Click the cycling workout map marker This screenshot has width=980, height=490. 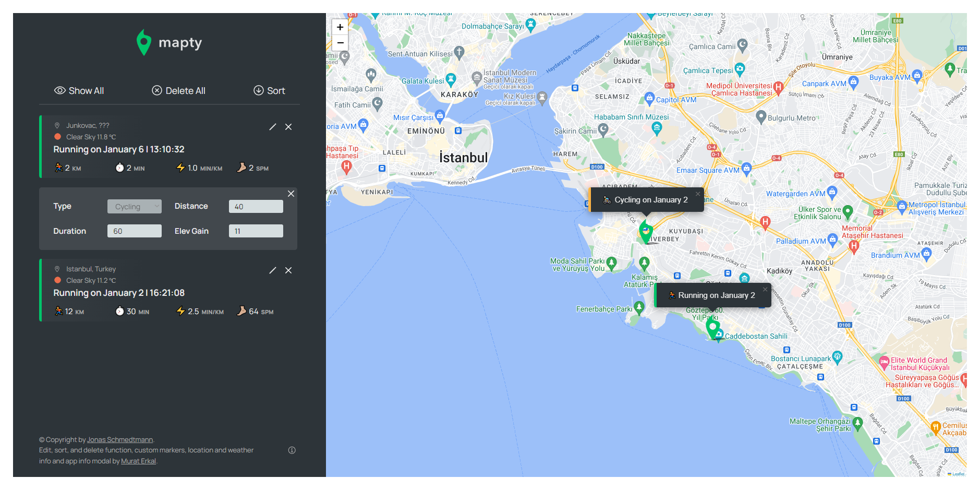646,231
